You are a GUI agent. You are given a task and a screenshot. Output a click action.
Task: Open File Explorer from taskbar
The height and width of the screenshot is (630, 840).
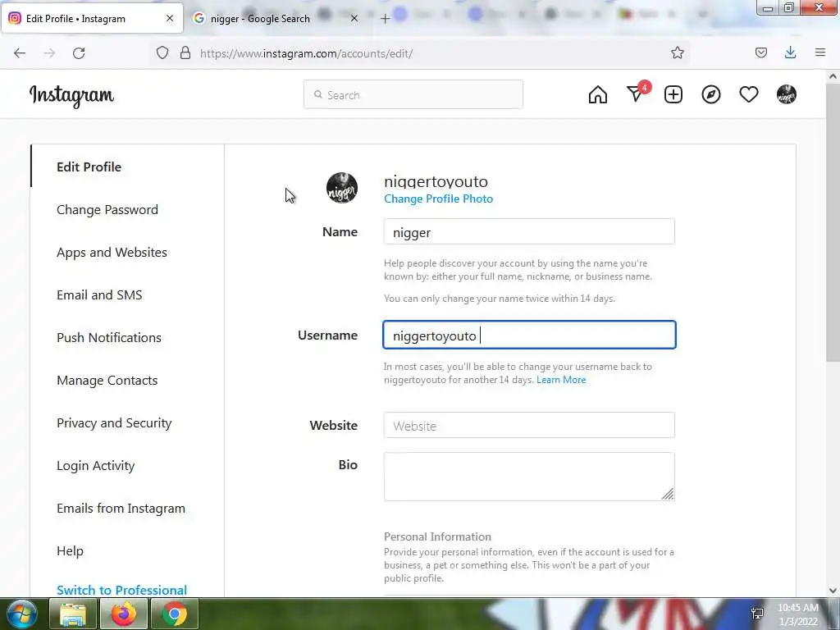tap(73, 614)
